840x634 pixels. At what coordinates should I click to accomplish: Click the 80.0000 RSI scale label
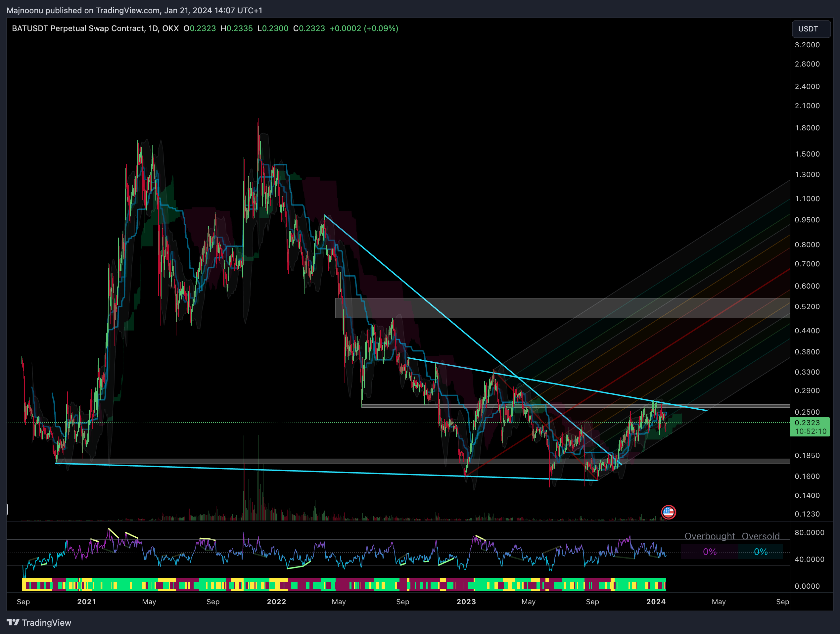click(809, 533)
